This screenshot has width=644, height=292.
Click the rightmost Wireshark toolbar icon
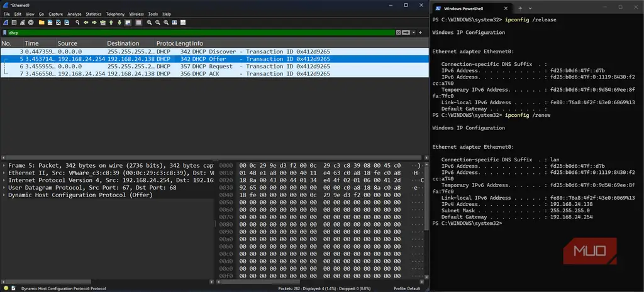click(183, 23)
